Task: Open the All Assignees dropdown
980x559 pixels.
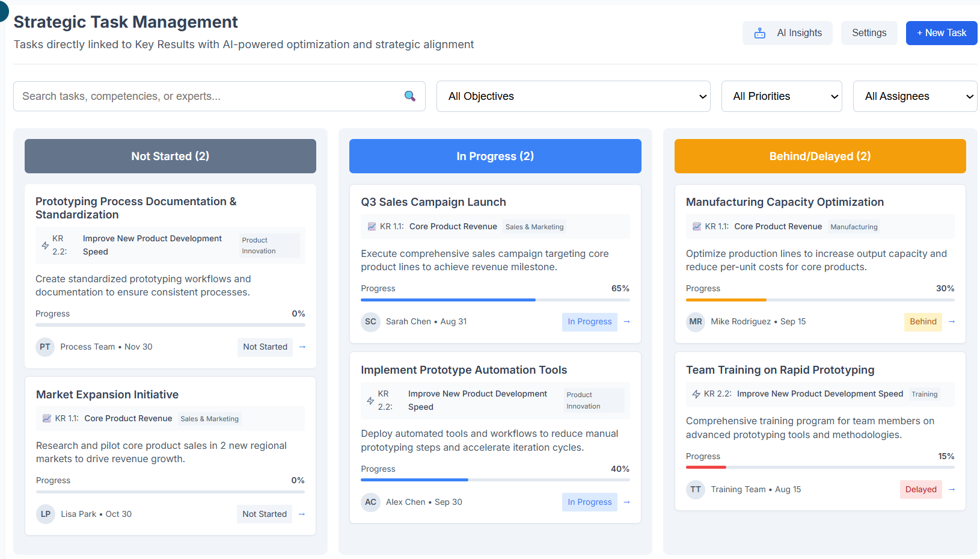Action: pos(914,96)
